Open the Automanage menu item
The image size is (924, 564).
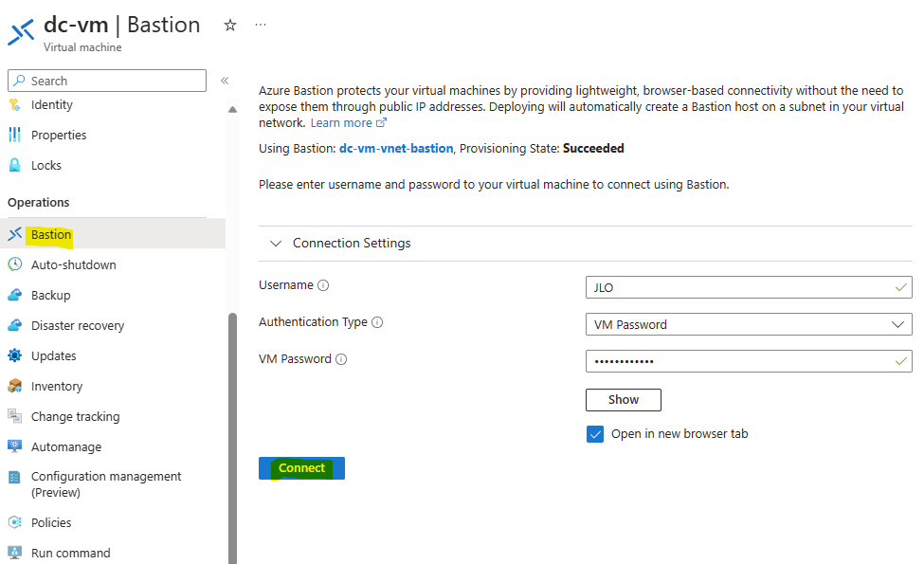(66, 446)
